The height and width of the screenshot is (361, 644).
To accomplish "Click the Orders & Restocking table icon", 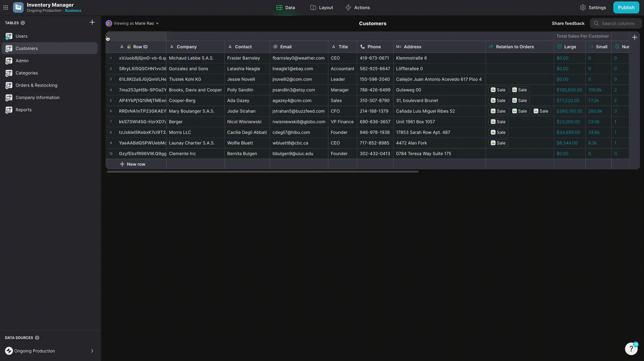I will [x=9, y=85].
